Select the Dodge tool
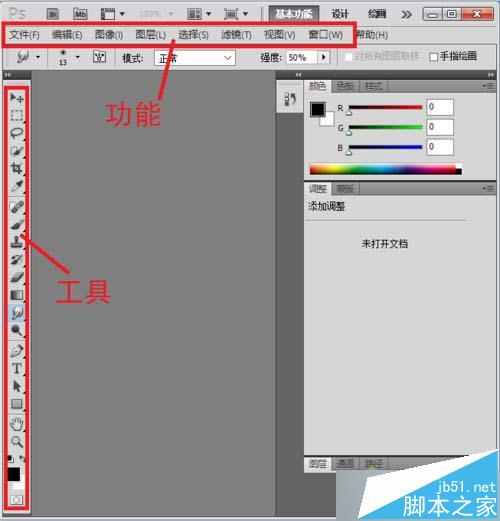This screenshot has height=521, width=500. click(17, 330)
